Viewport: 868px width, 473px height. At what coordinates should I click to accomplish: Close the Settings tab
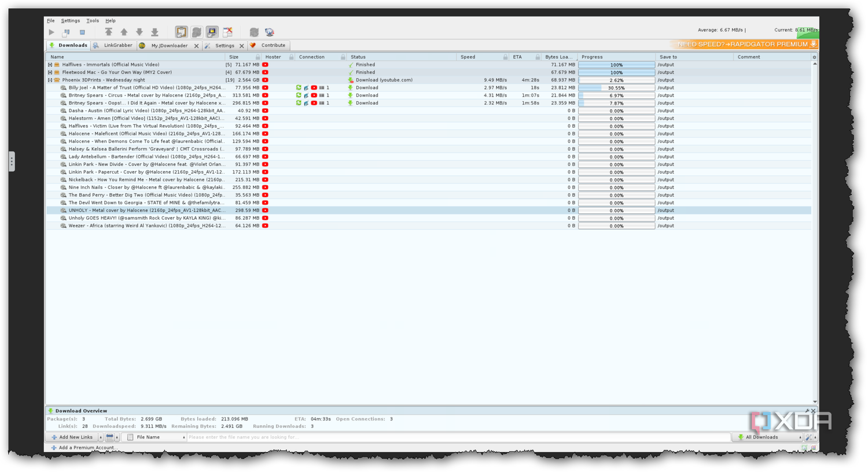coord(242,46)
